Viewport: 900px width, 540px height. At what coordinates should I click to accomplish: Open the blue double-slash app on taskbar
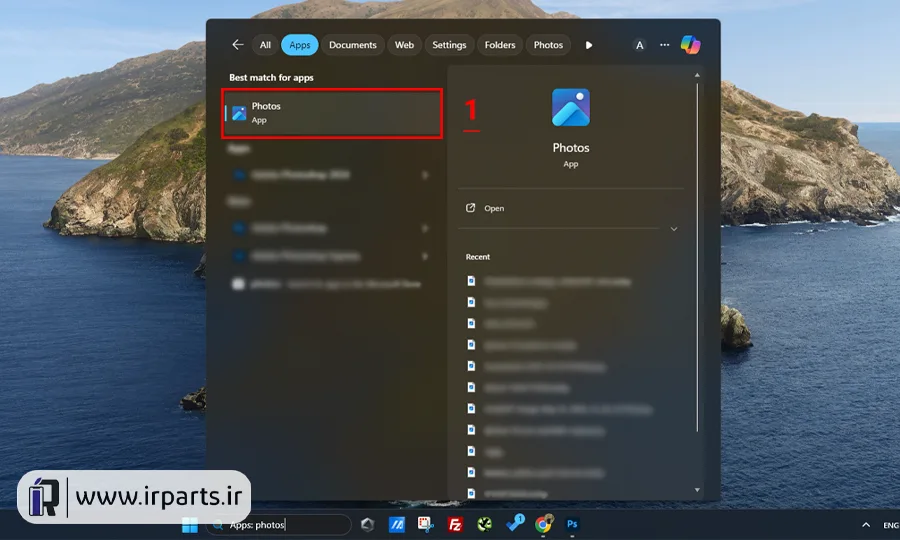(397, 525)
